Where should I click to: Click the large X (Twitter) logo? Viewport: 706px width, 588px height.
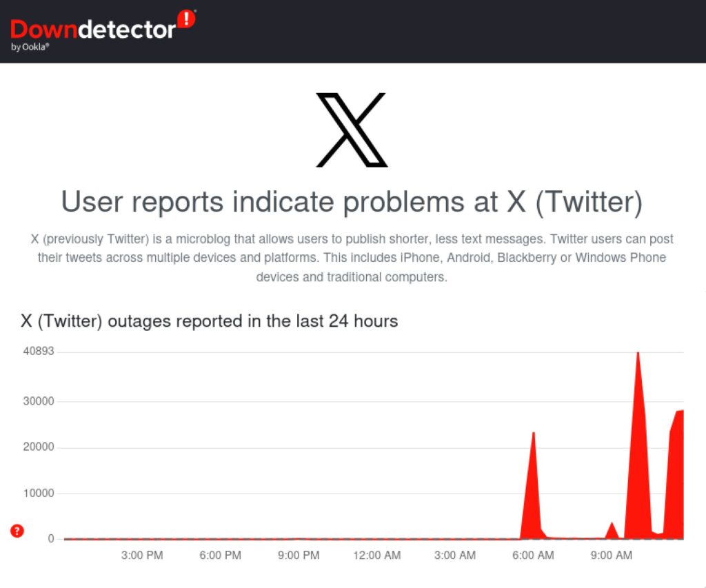pos(352,130)
